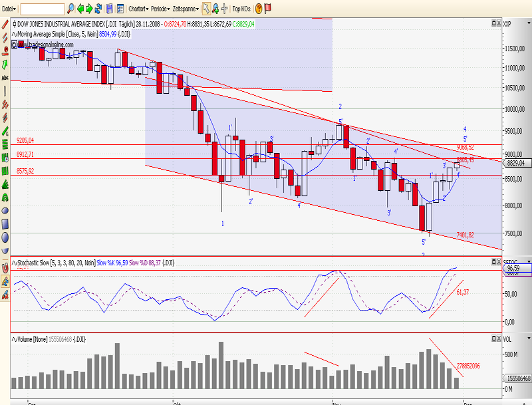Screen dimensions: 532x405
Task: Click the 9068,52 channel line label
Action: (465, 147)
